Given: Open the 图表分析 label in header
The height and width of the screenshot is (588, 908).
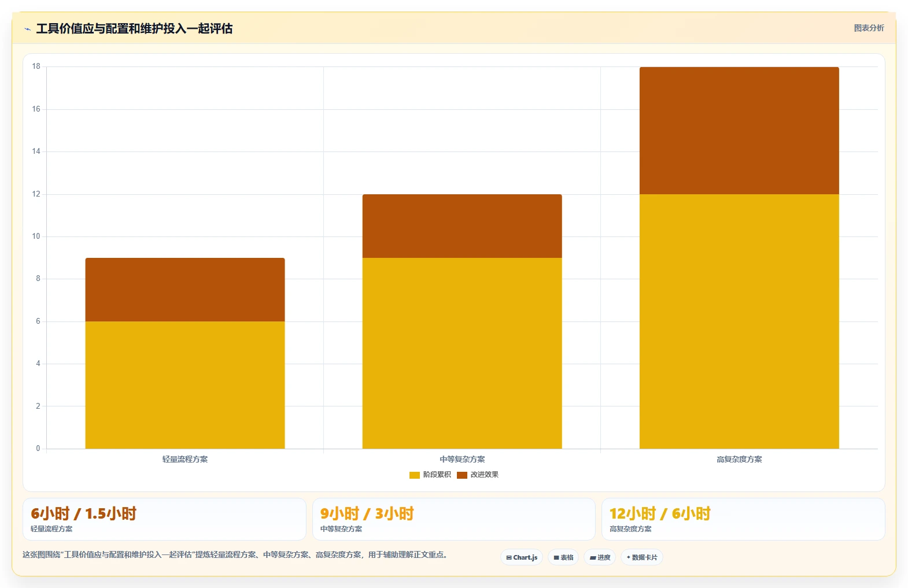Looking at the screenshot, I should [x=869, y=28].
